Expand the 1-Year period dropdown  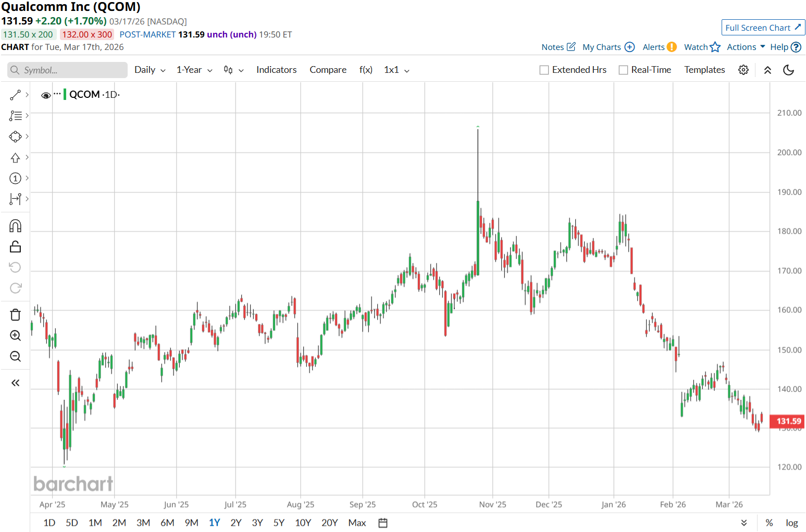click(x=194, y=70)
